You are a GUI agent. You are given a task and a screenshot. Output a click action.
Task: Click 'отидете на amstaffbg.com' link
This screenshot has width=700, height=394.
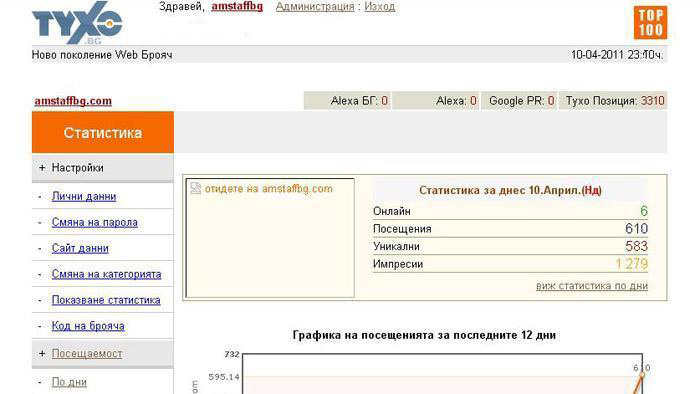[x=268, y=189]
